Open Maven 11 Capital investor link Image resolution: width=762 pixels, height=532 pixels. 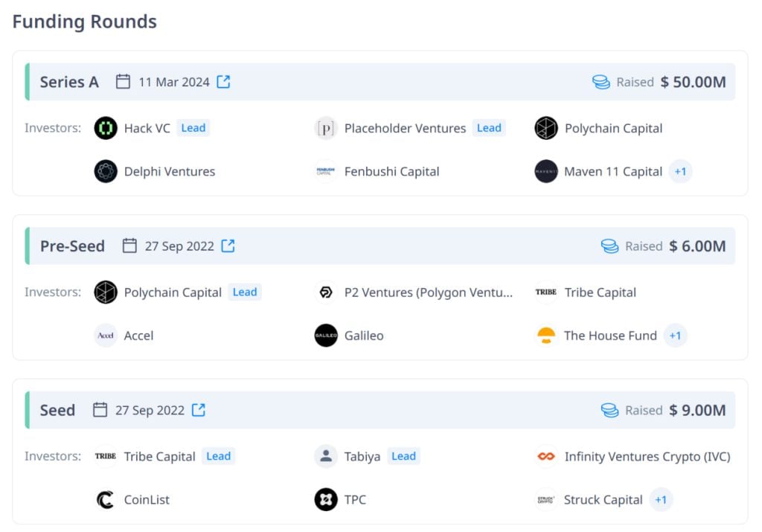(613, 171)
